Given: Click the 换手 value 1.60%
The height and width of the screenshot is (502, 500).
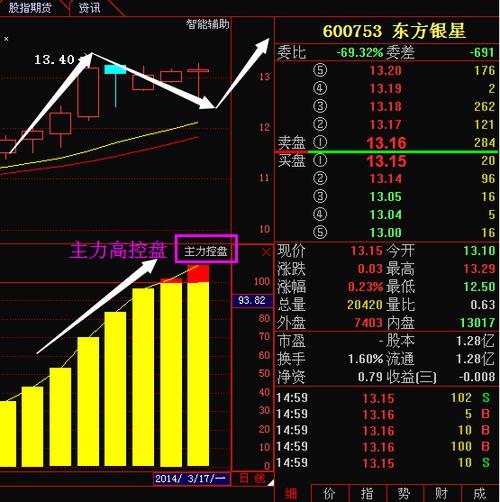Looking at the screenshot, I should pos(365,359).
